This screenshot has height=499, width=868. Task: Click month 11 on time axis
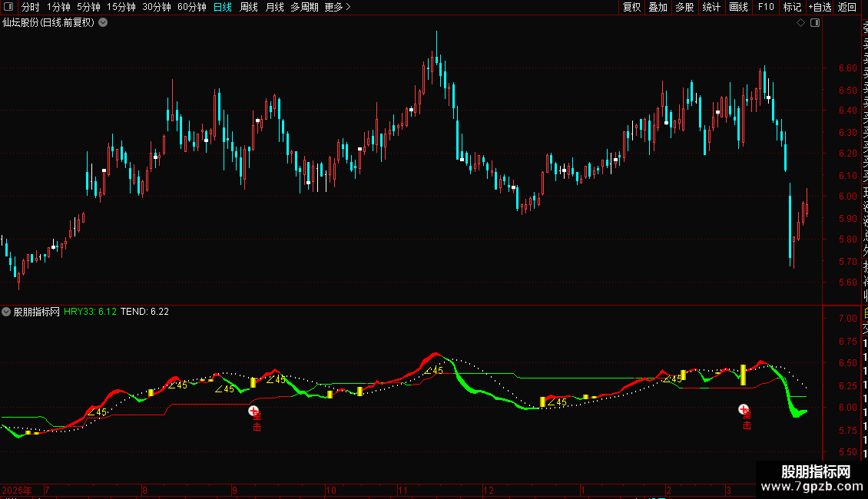coord(403,490)
